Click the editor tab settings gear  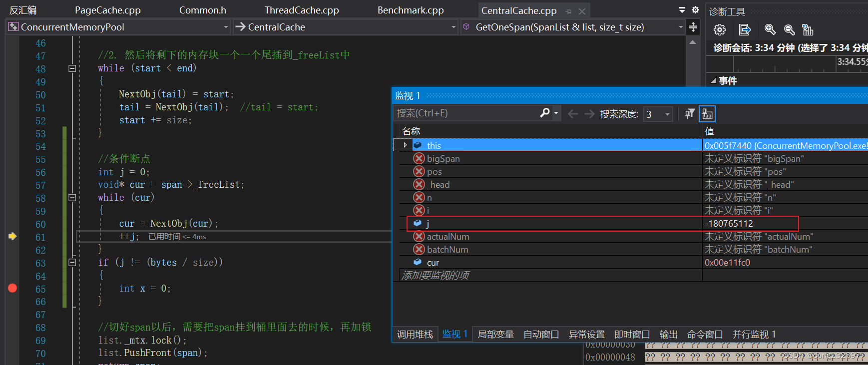tap(695, 10)
